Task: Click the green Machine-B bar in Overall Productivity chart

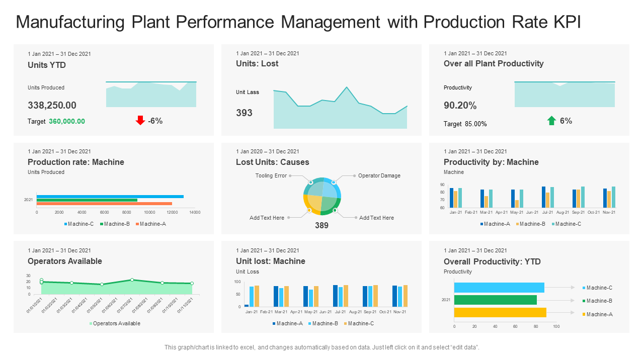Action: [x=496, y=300]
